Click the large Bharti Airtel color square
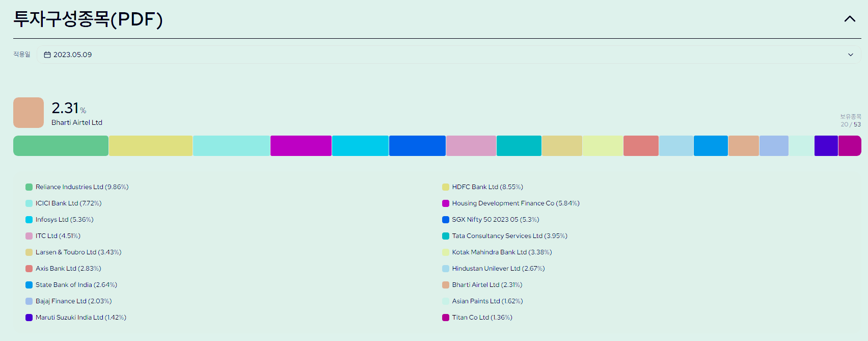Viewport: 868px width, 341px height. [x=29, y=113]
